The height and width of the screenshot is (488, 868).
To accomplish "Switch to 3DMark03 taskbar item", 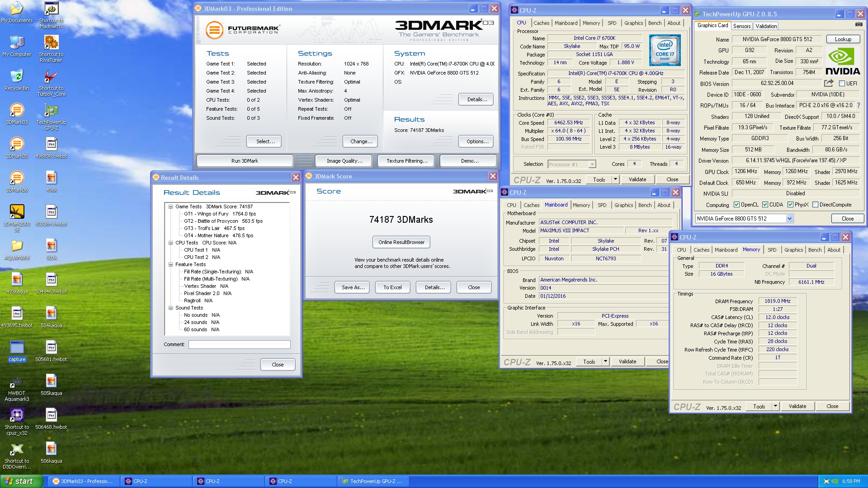I will click(x=85, y=481).
